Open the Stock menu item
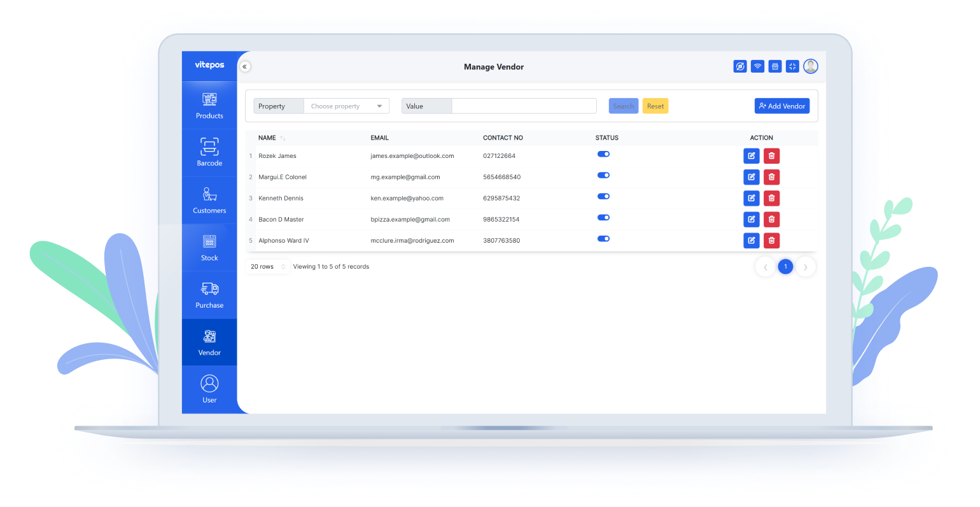Viewport: 980px width, 507px height. pyautogui.click(x=209, y=248)
